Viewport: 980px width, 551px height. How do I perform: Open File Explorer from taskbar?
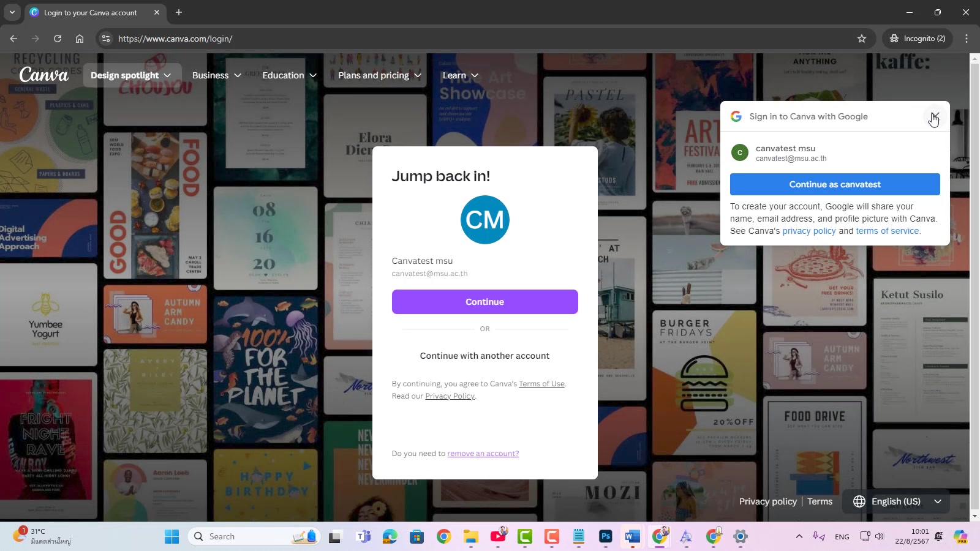[x=470, y=537]
